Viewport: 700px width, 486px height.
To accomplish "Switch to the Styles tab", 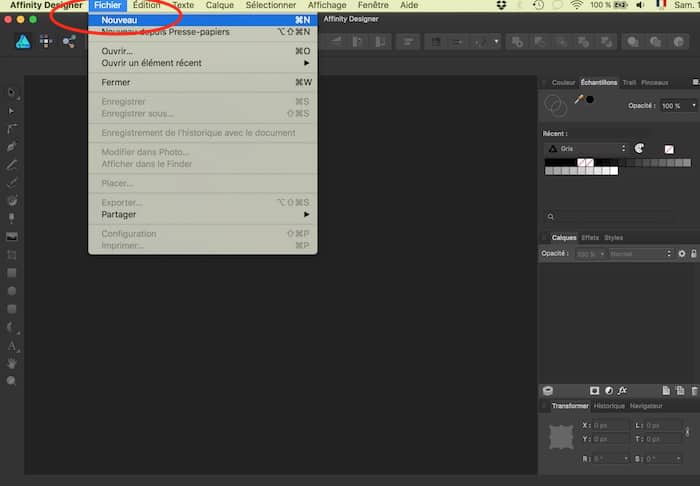I will click(x=613, y=238).
